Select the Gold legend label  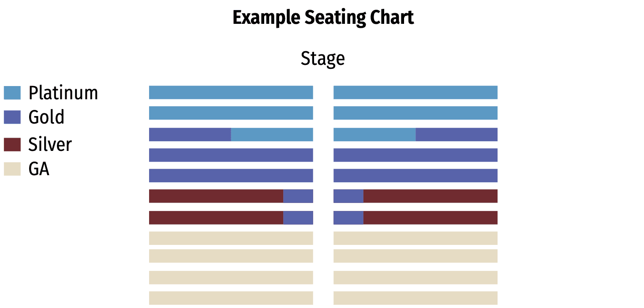pos(46,117)
